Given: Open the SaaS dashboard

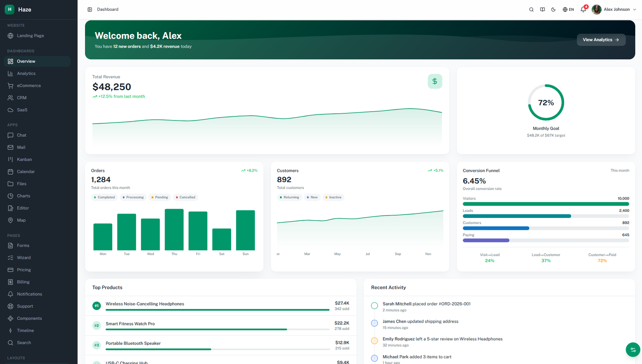Looking at the screenshot, I should coord(37,110).
